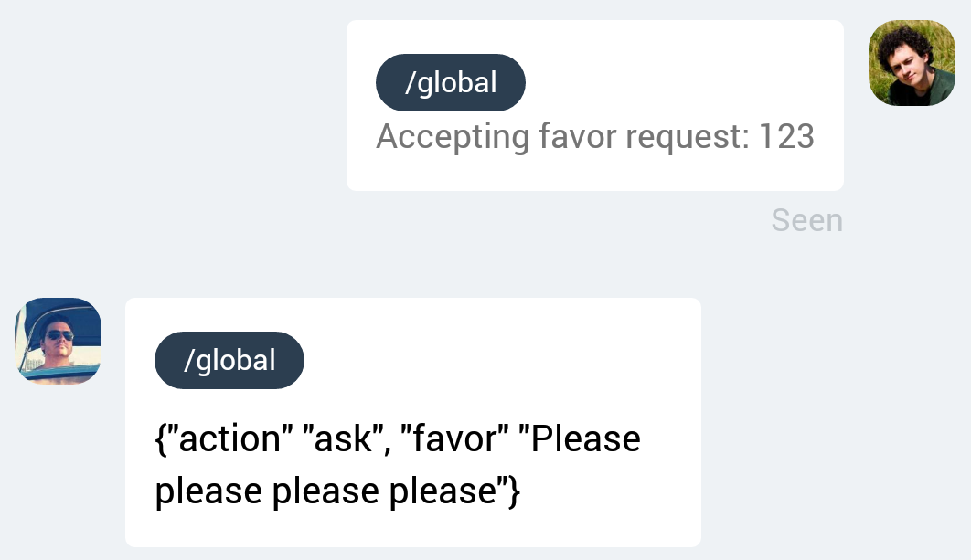Viewport: 971px width, 560px height.
Task: Click the "ask" value in the JSON message
Action: (346, 439)
